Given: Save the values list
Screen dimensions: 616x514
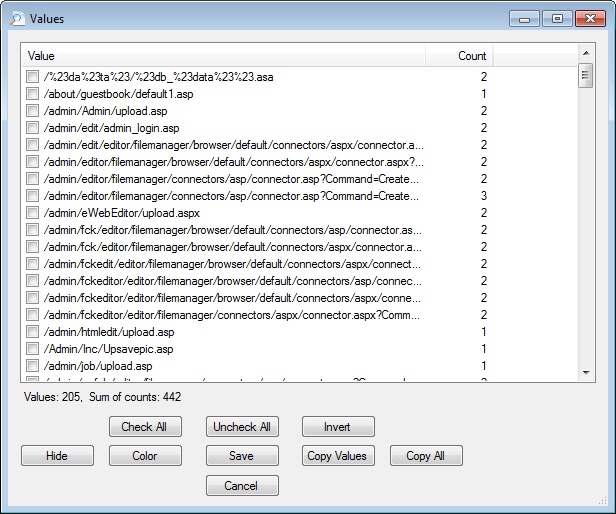Looking at the screenshot, I should click(x=241, y=456).
